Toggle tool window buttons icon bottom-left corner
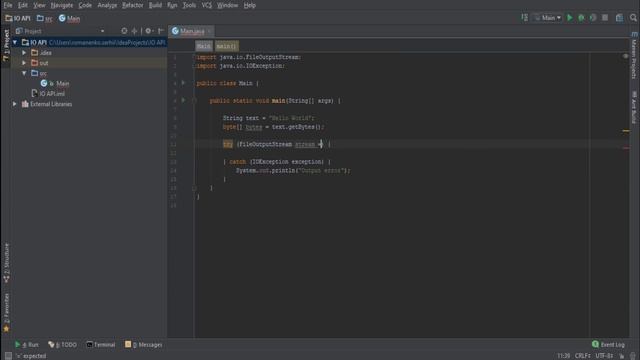This screenshot has width=640, height=360. coord(8,356)
